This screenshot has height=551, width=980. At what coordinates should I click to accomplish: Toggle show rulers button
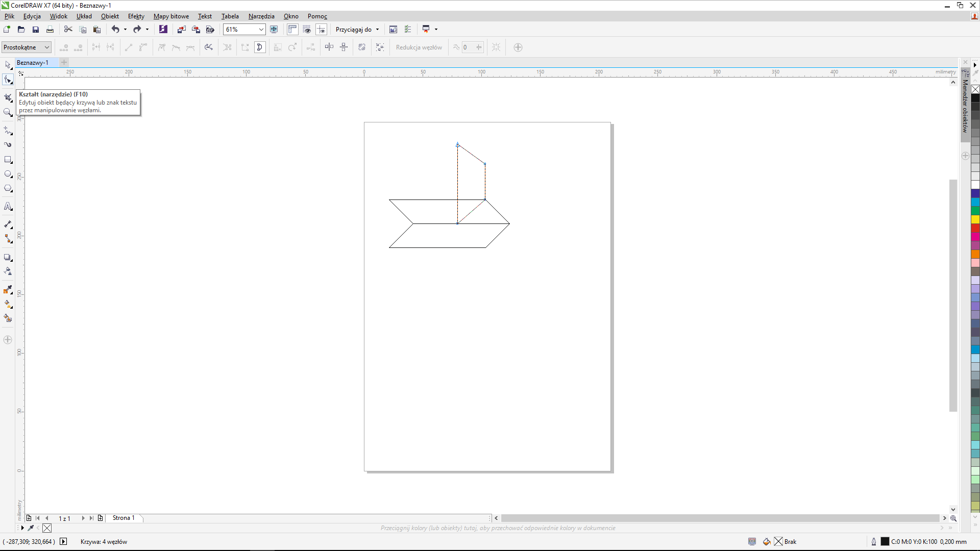(x=292, y=30)
